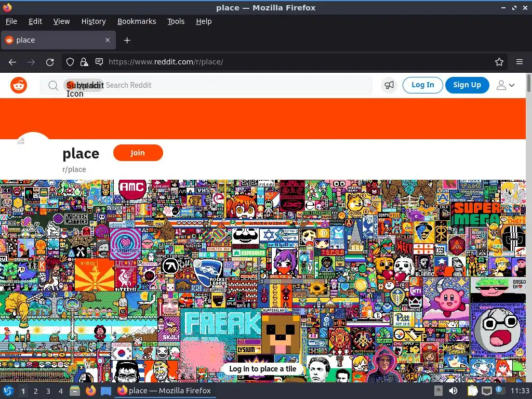This screenshot has width=532, height=399.
Task: Click the page vertical scrollbar
Action: pyautogui.click(x=528, y=83)
